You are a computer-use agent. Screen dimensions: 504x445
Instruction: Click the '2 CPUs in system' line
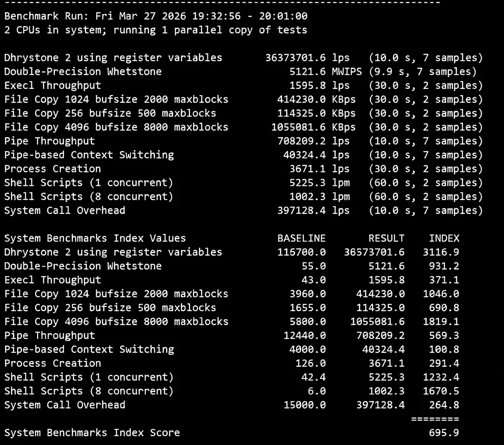(156, 30)
